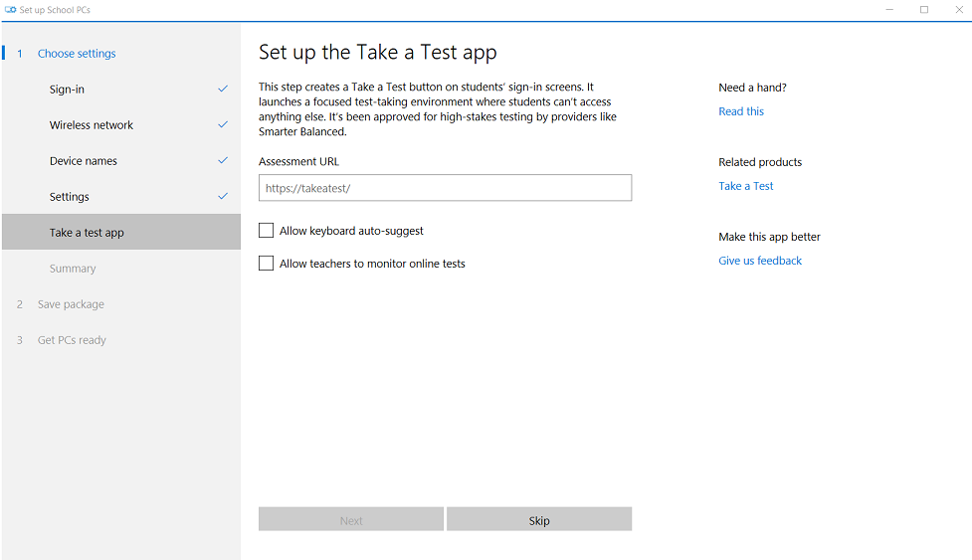Open the Settings step in sidebar
Screen dimensions: 972x560
pos(121,196)
